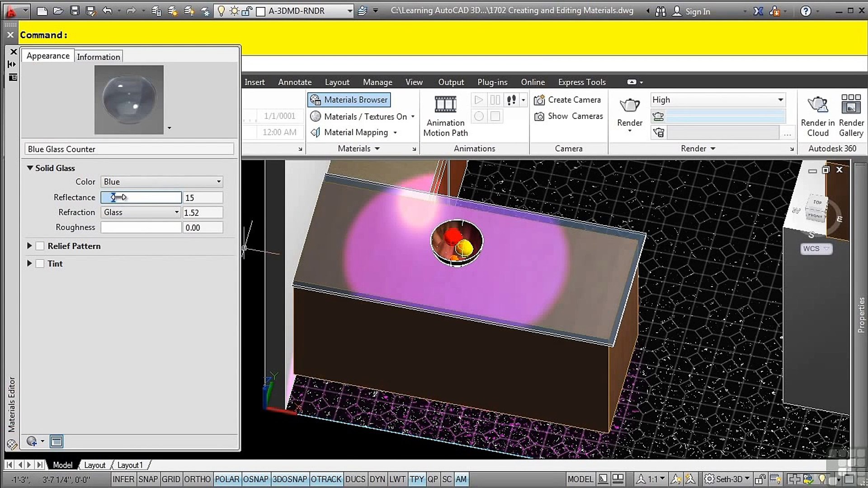Screen dimensions: 868x488
Task: Collapse the Solid Glass section
Action: (30, 168)
